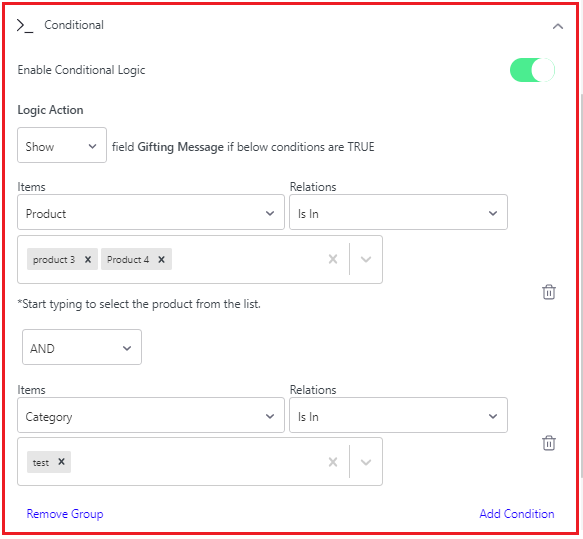Screen dimensions: 583x539
Task: Delete the Category condition with trash icon
Action: 549,443
